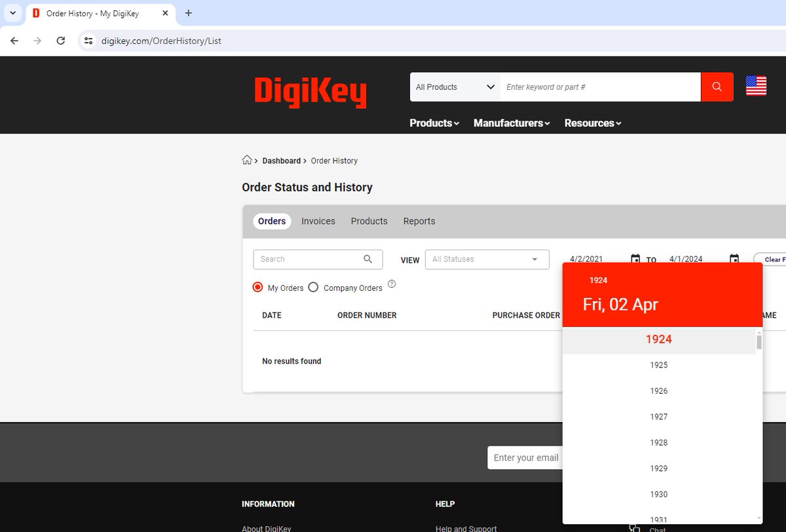
Task: Click the About DigiKey footer link
Action: coord(266,529)
